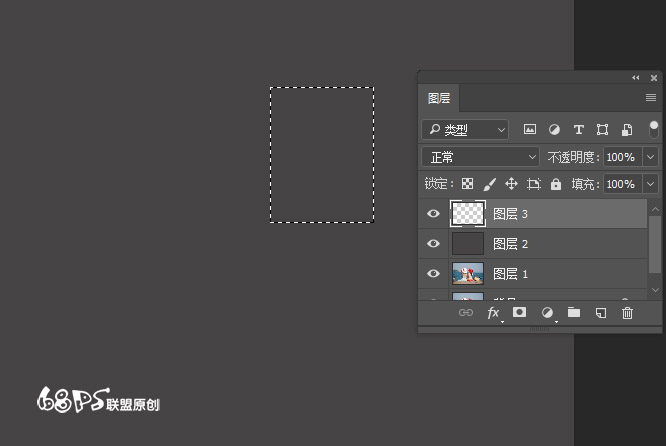The width and height of the screenshot is (666, 446).
Task: Toggle the layer filtering switch
Action: pos(654,129)
